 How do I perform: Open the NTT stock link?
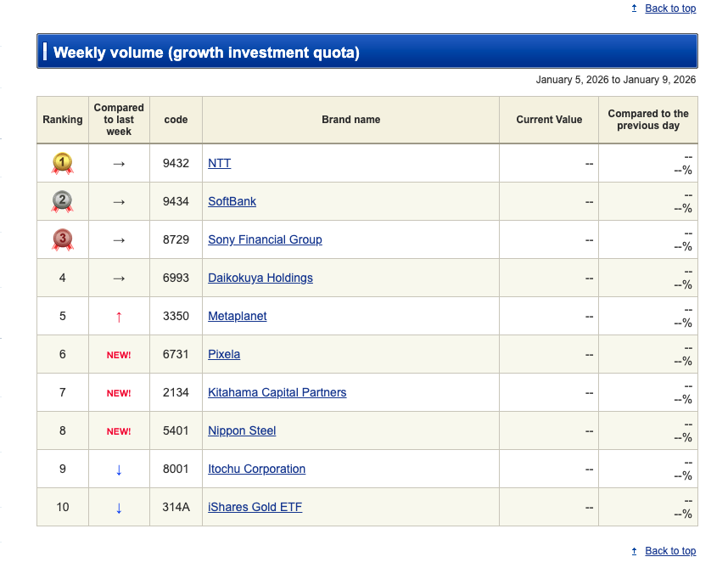coord(219,163)
